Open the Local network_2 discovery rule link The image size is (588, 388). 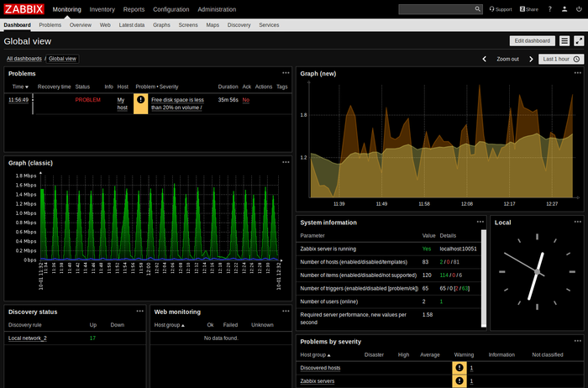pos(28,338)
